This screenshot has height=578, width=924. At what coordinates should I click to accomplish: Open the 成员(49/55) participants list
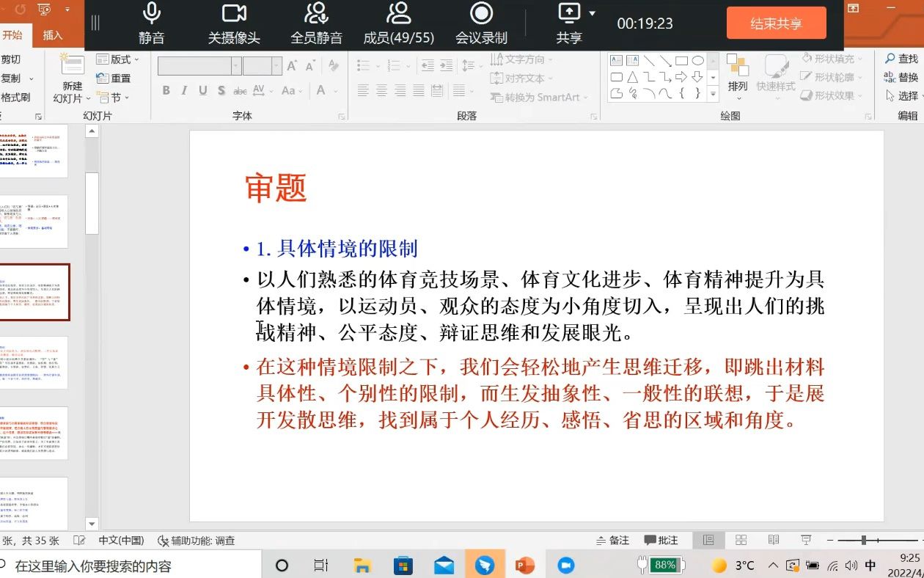point(398,23)
